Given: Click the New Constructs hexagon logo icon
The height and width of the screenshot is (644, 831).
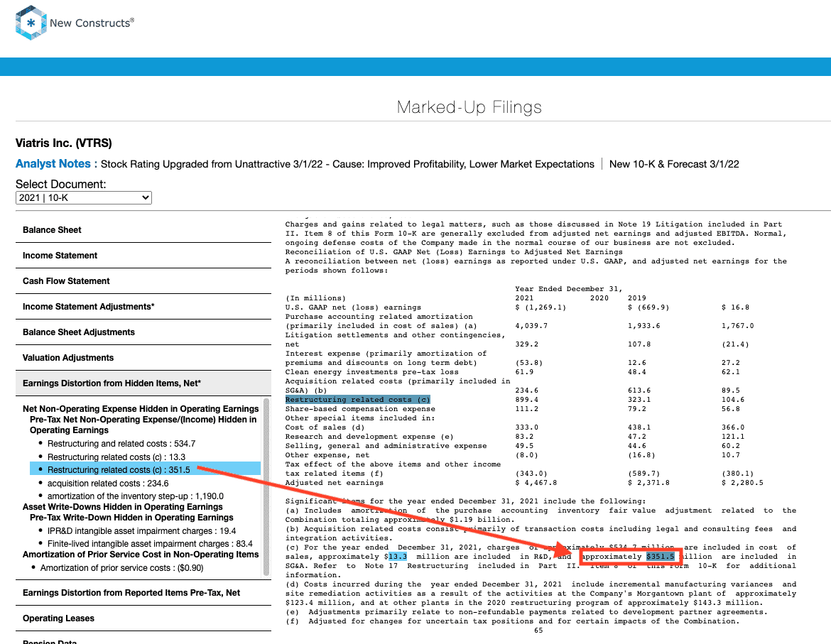Looking at the screenshot, I should click(x=31, y=23).
